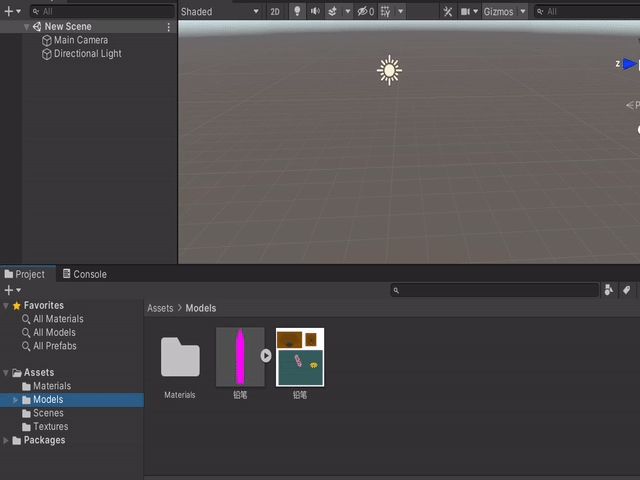
Task: Open scene camera settings icon
Action: 465,11
